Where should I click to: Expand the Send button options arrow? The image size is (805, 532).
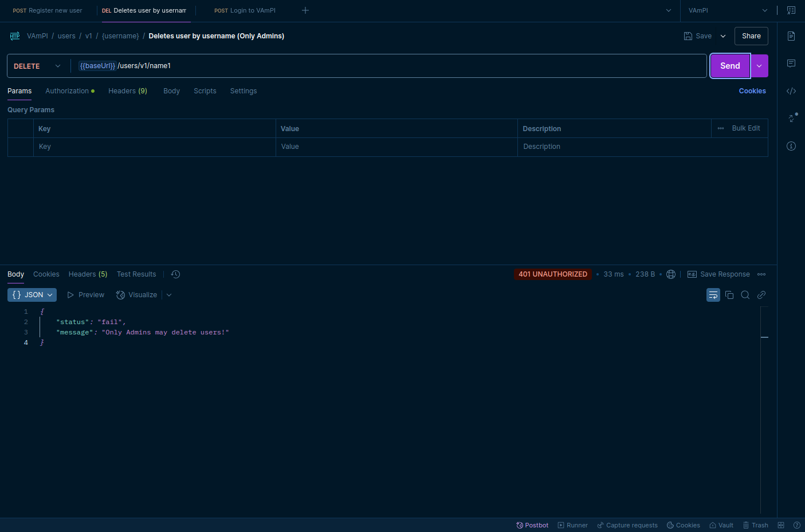pyautogui.click(x=759, y=66)
